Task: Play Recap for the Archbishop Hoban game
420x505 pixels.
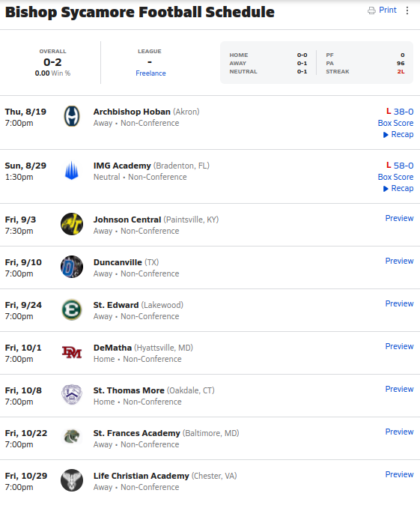Action: (x=398, y=135)
